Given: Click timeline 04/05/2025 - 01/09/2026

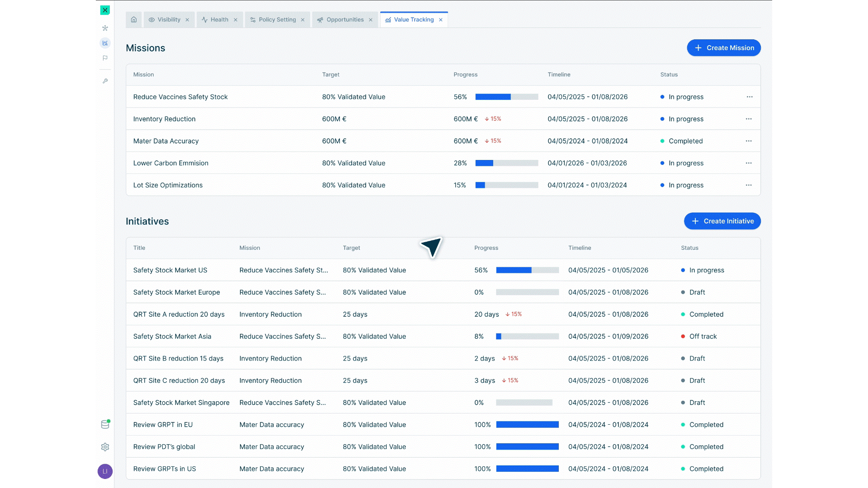Looking at the screenshot, I should coord(608,337).
